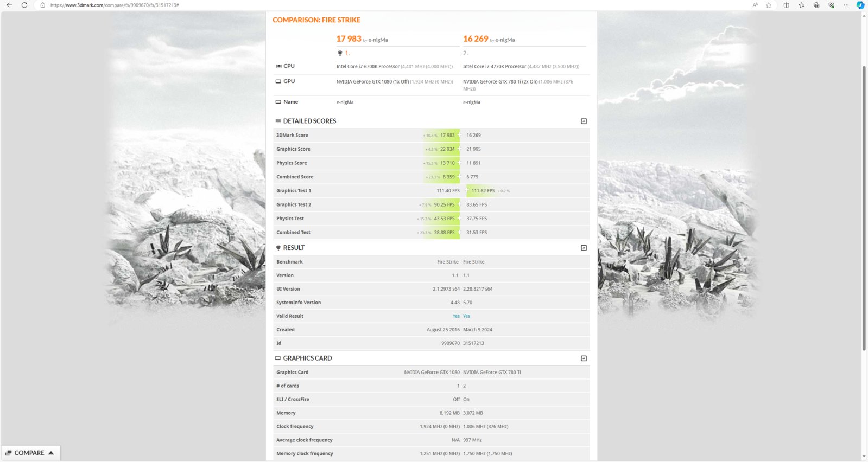Open Split screen from the browser toolbar
Screen dimensions: 868x462
(x=786, y=5)
